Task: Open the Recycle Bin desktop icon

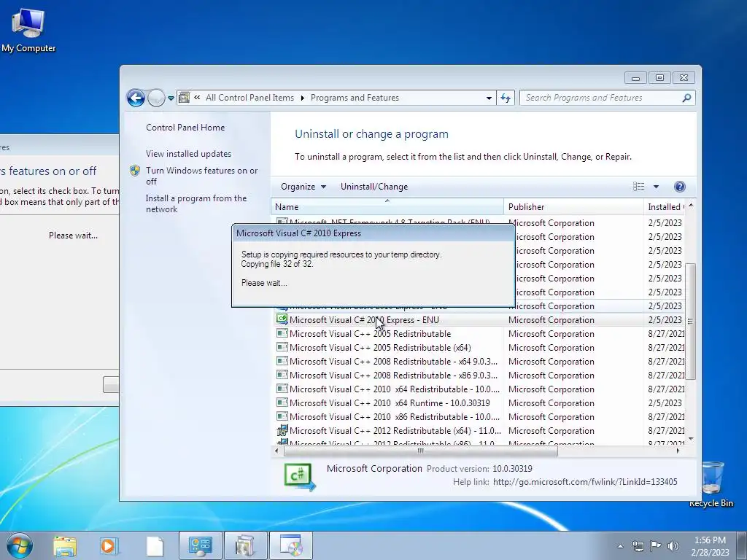Action: [x=711, y=484]
